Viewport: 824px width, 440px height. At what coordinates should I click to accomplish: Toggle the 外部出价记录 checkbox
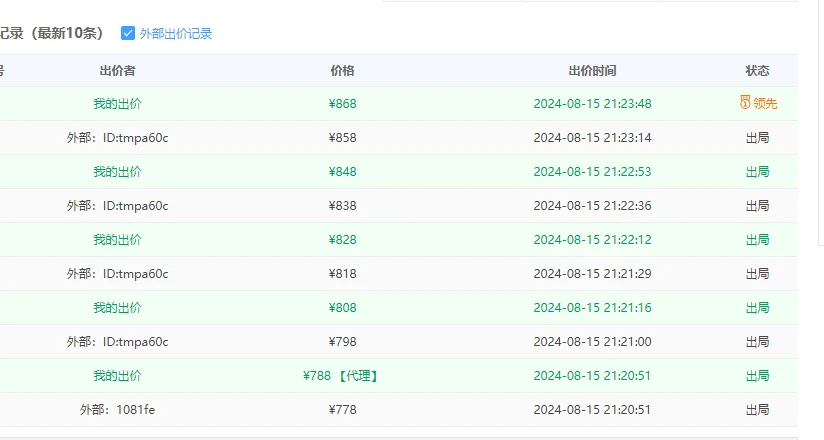click(x=128, y=33)
